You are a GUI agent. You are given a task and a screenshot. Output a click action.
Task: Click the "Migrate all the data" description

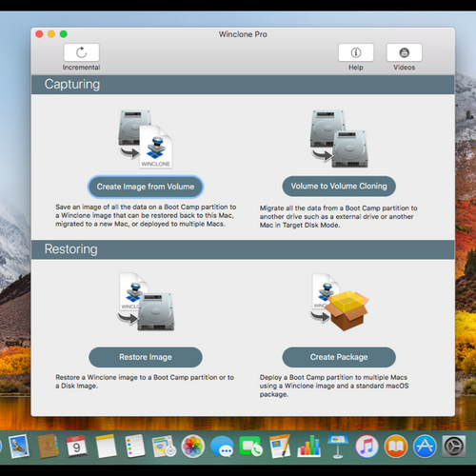(338, 216)
